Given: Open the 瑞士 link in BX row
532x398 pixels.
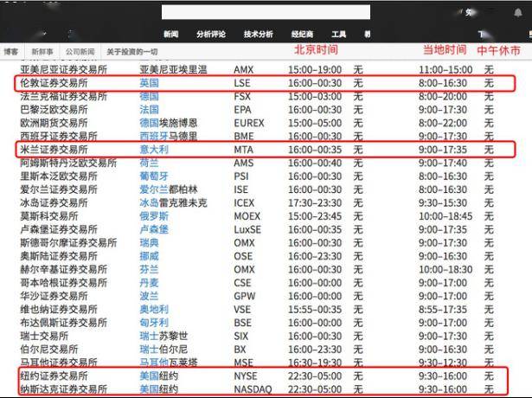Looking at the screenshot, I should point(150,350).
